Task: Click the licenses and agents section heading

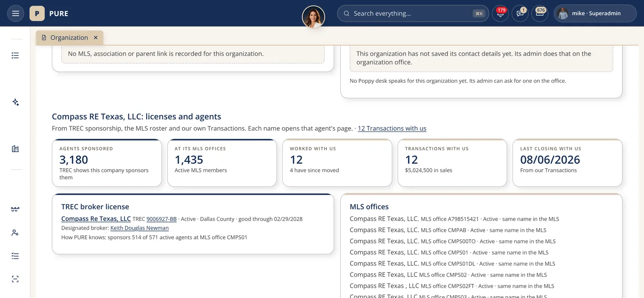Action: pyautogui.click(x=136, y=117)
